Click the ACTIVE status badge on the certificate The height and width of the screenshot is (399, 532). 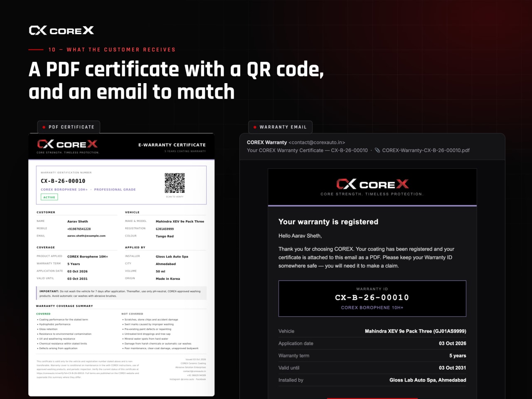[x=49, y=197]
